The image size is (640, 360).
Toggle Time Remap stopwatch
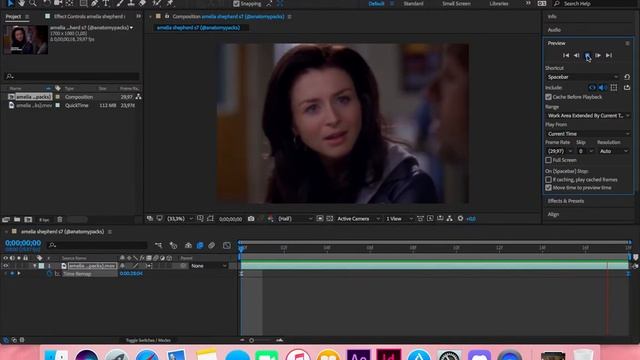(x=49, y=274)
